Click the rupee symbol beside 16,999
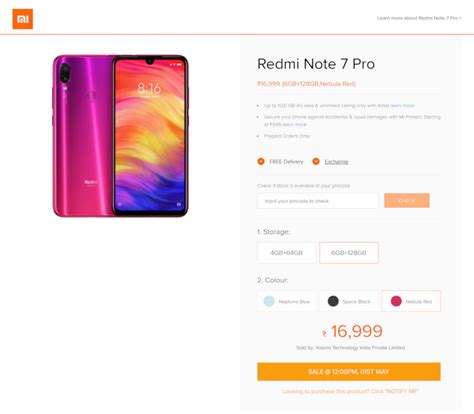The height and width of the screenshot is (414, 474). point(324,333)
